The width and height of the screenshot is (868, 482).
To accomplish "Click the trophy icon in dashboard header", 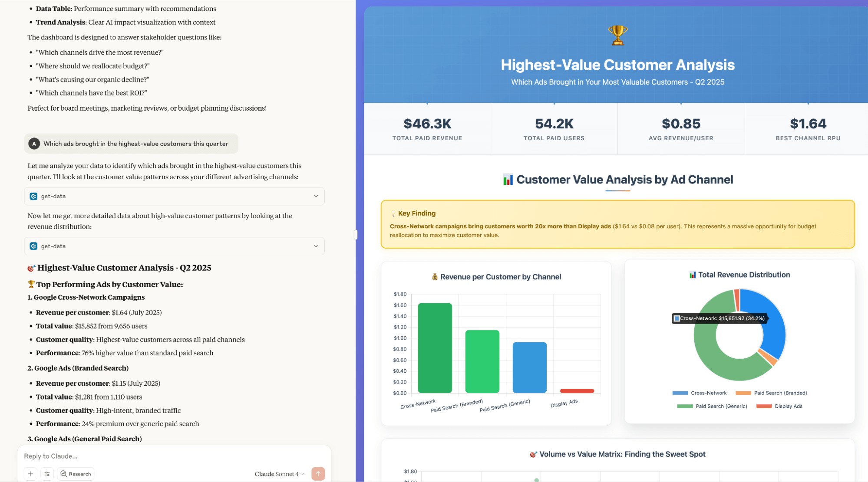I will 617,35.
